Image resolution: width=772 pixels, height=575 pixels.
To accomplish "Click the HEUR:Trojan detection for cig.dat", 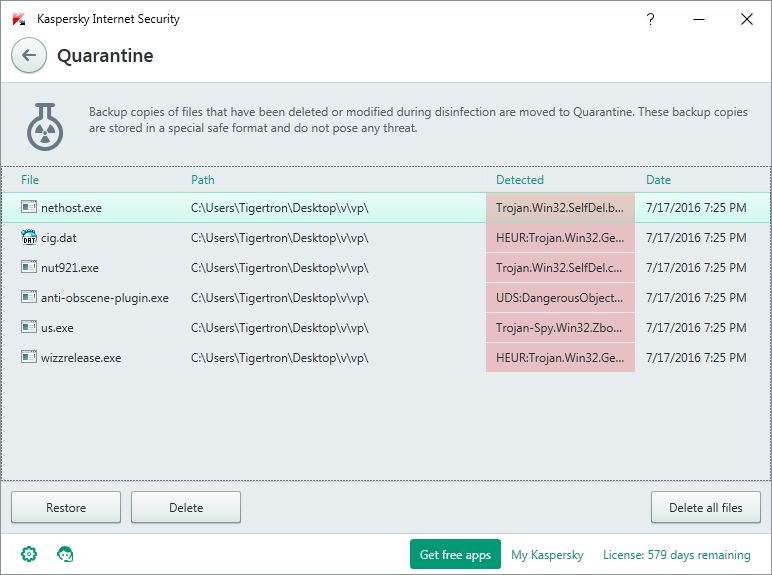I will (560, 238).
